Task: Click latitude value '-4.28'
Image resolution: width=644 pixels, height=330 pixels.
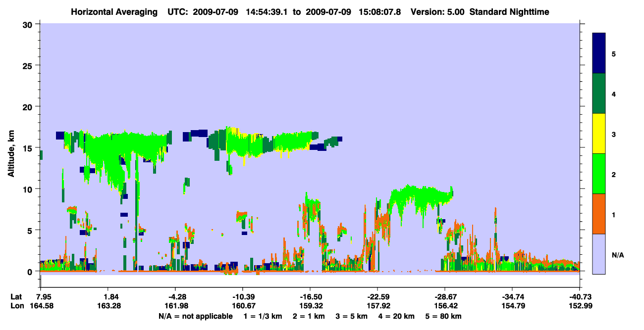Action: tap(175, 297)
